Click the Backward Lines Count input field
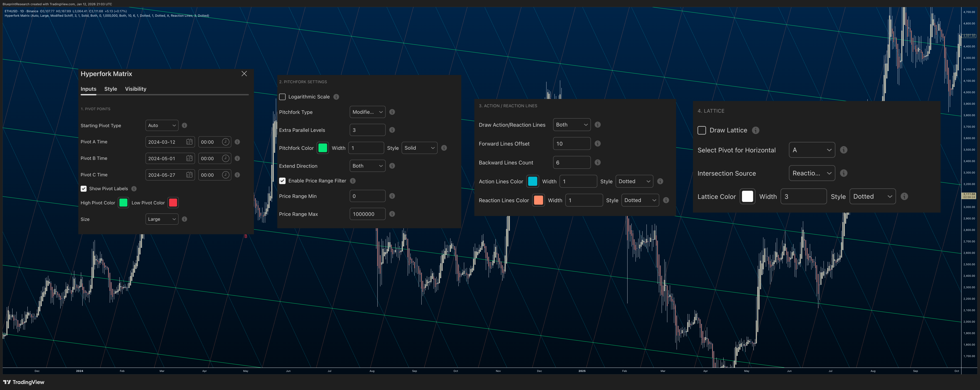The height and width of the screenshot is (390, 980). (x=572, y=162)
